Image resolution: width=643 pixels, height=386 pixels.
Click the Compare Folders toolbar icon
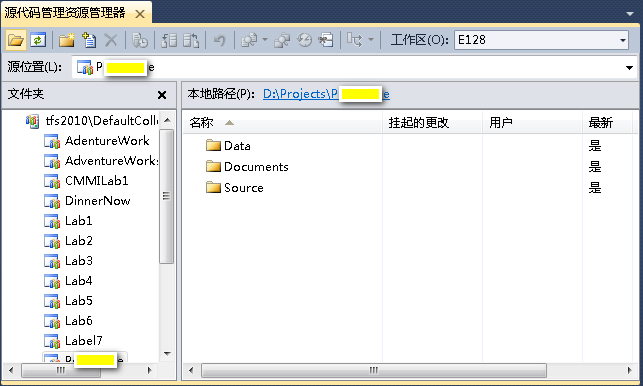tap(249, 40)
